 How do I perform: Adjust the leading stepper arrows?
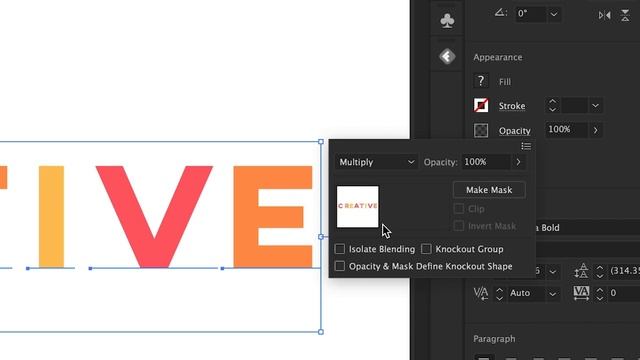[600, 271]
